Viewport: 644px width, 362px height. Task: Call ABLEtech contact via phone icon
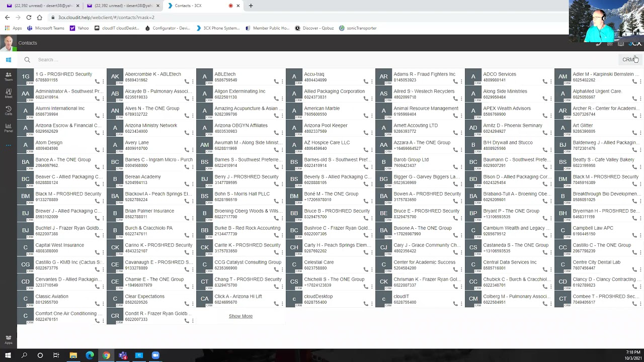point(276,81)
